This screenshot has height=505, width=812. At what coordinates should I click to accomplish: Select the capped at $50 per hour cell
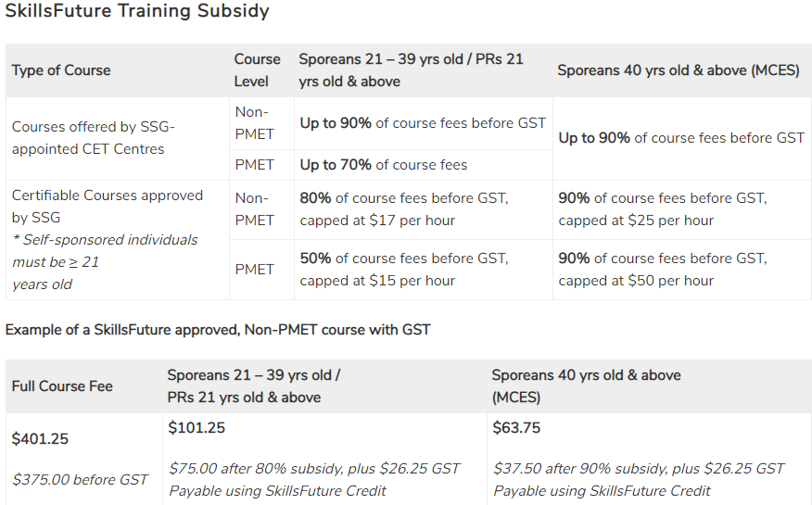[662, 270]
